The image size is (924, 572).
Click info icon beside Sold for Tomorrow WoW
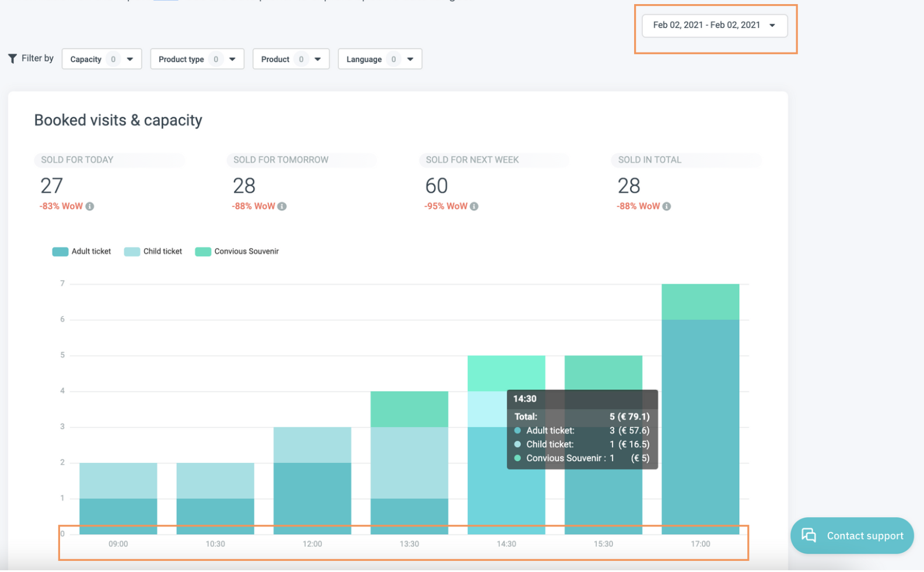pos(282,206)
